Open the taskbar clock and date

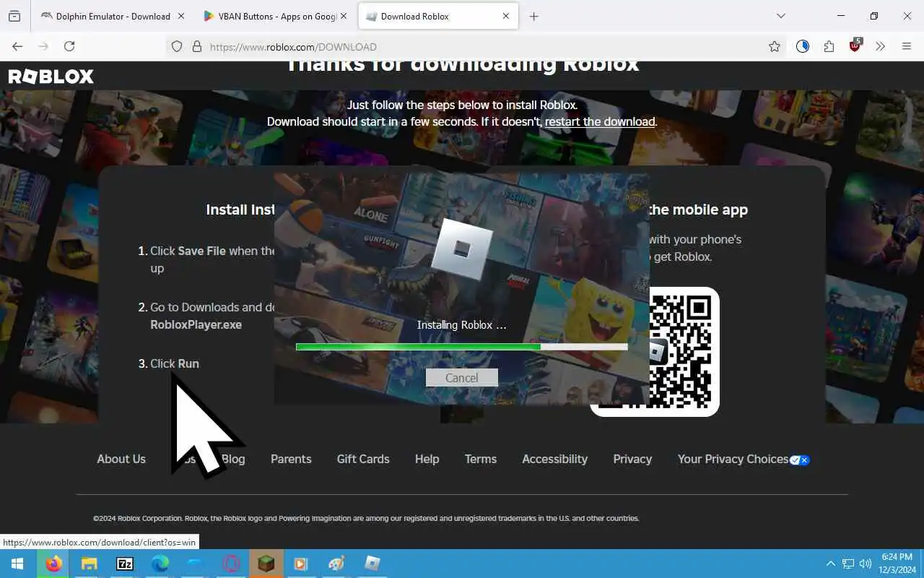(x=897, y=564)
